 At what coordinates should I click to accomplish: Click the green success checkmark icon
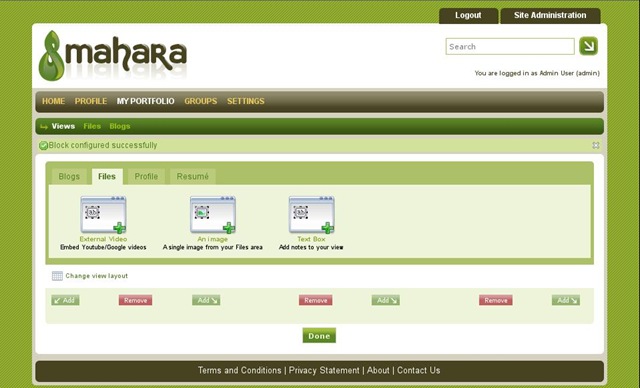point(43,146)
